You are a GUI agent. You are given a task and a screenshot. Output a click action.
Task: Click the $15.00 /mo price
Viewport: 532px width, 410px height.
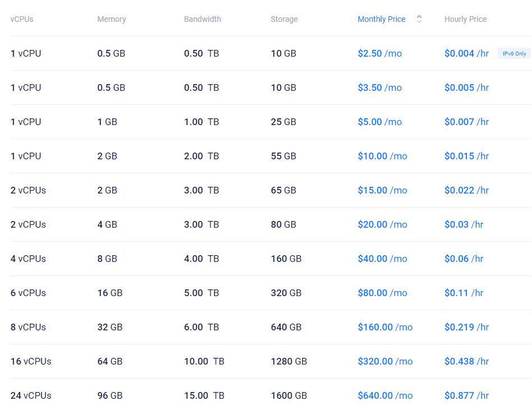pos(382,191)
